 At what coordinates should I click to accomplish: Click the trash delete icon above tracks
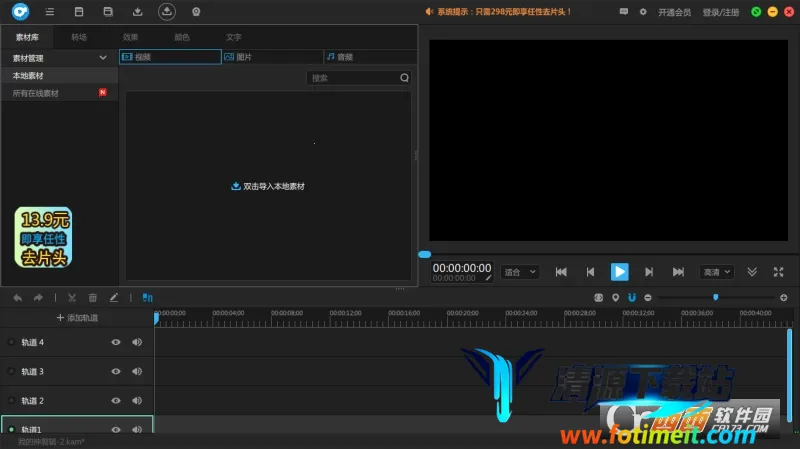pos(93,297)
